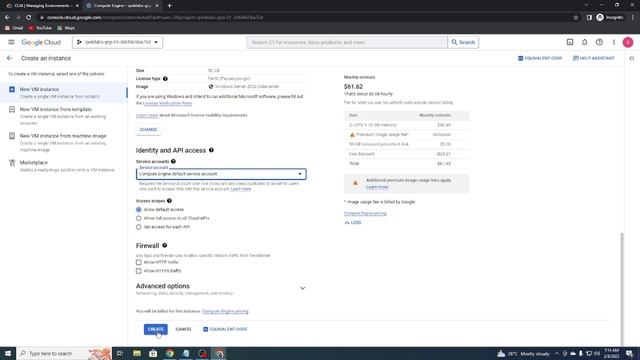
Task: Select New VM instance option
Action: pos(64,93)
